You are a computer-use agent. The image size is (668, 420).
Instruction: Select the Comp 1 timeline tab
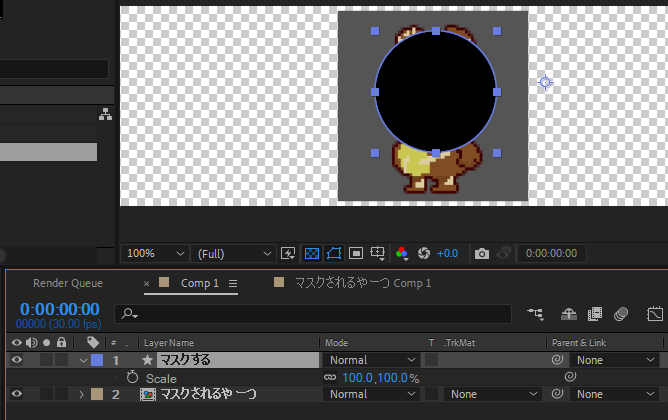tap(199, 283)
